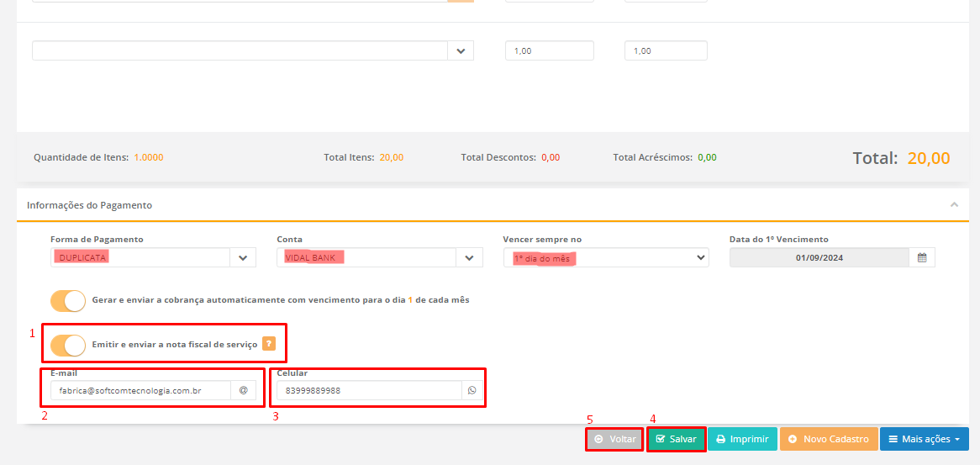Collapse the Informações do Pagamento panel
This screenshot has height=465, width=980.
954,204
